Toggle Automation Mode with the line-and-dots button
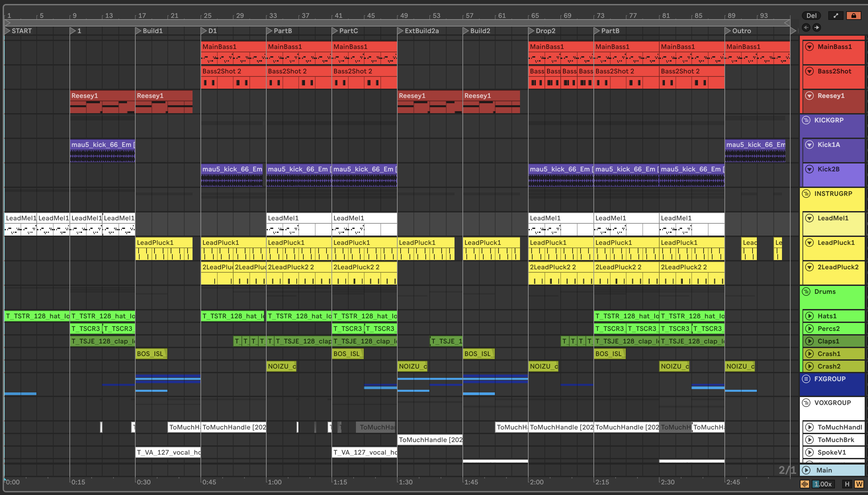This screenshot has width=868, height=495. click(x=836, y=15)
